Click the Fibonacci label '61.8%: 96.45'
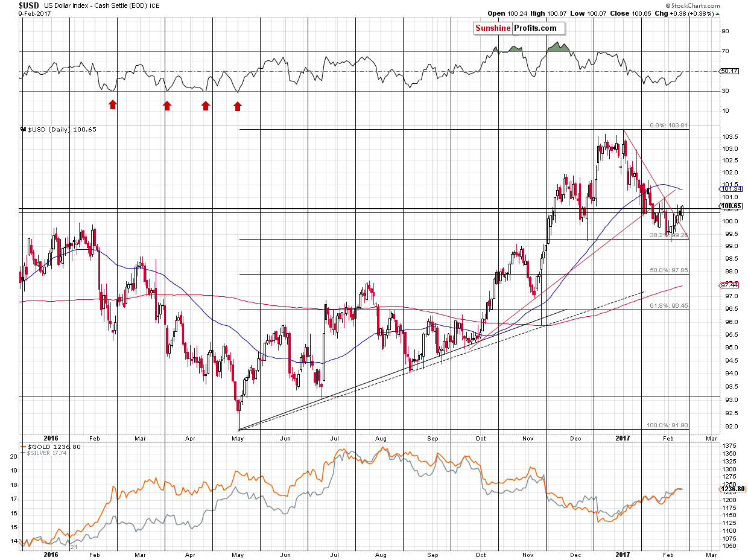The image size is (748, 560). (x=670, y=306)
